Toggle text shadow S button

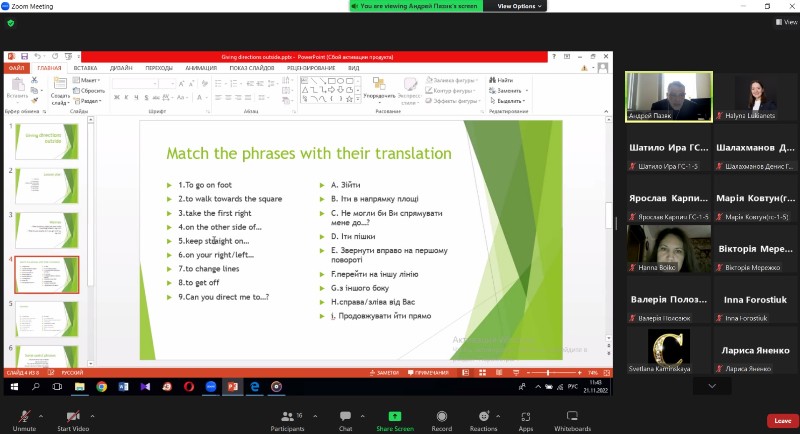(146, 97)
